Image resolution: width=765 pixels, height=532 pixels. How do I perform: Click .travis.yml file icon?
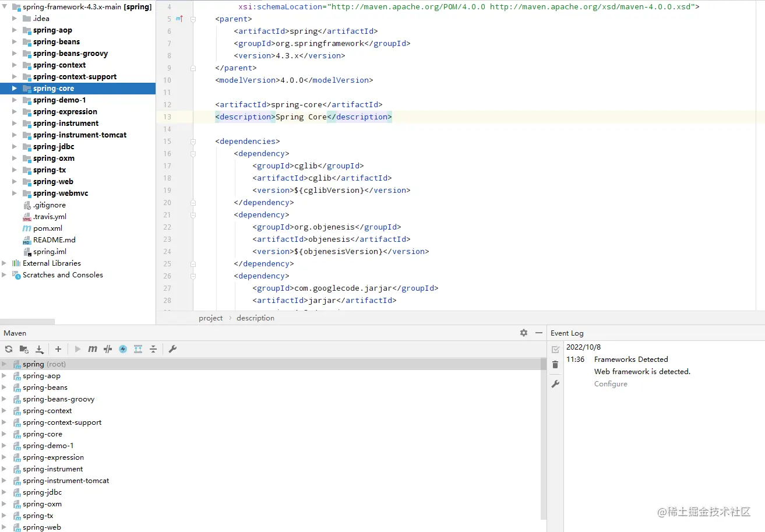[27, 217]
